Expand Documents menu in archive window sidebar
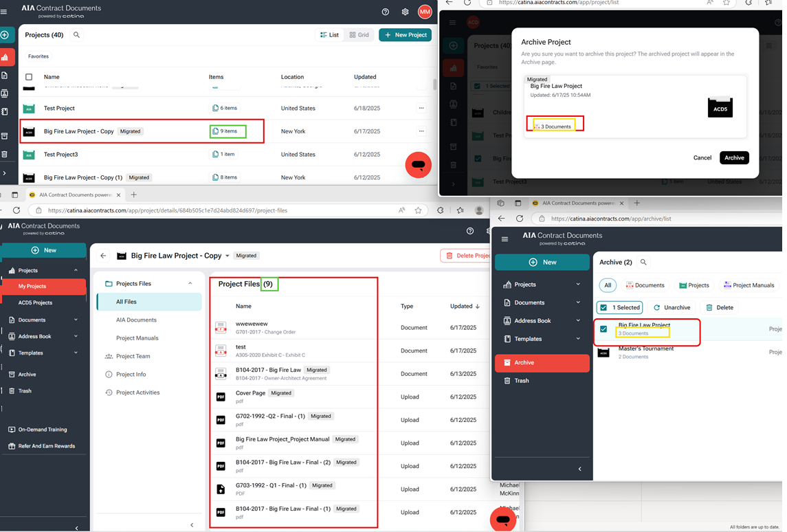Image resolution: width=787 pixels, height=532 pixels. (x=577, y=302)
